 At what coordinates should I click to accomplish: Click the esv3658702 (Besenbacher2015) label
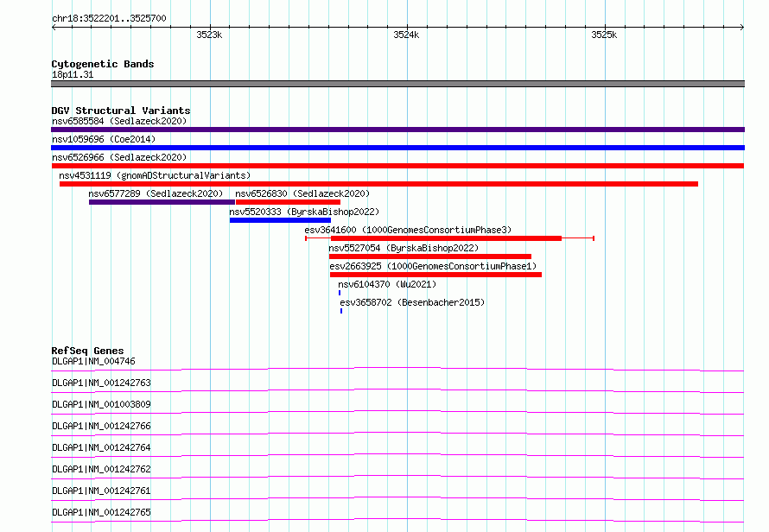pos(412,302)
